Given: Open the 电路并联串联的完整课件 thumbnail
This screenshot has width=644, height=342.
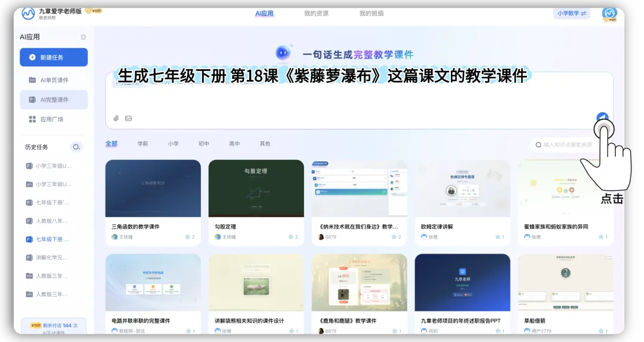Looking at the screenshot, I should point(153,282).
